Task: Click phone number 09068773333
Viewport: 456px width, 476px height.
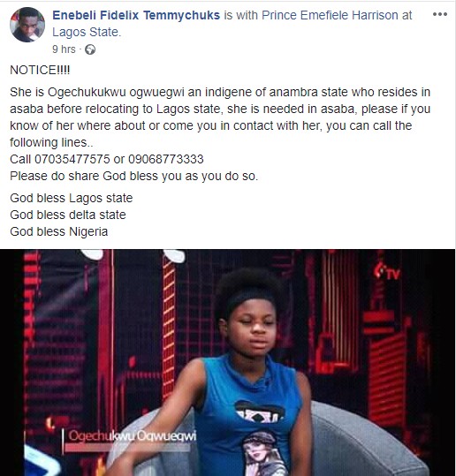Action: coord(166,159)
